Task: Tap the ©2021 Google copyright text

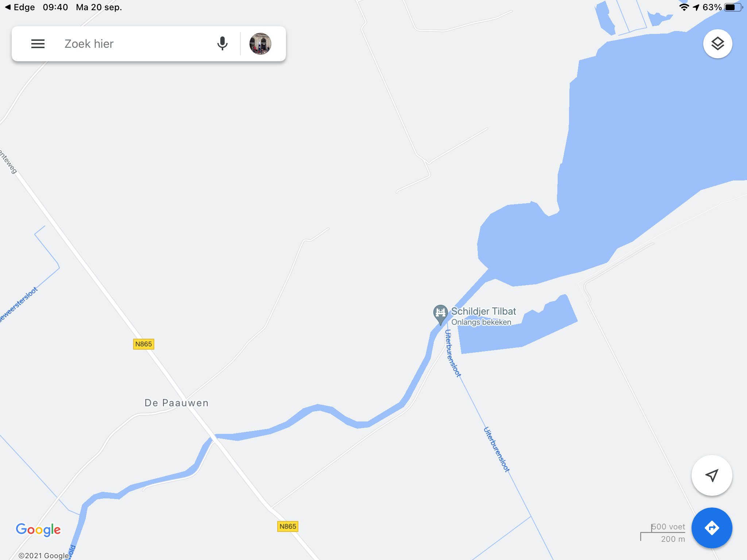Action: 43,556
